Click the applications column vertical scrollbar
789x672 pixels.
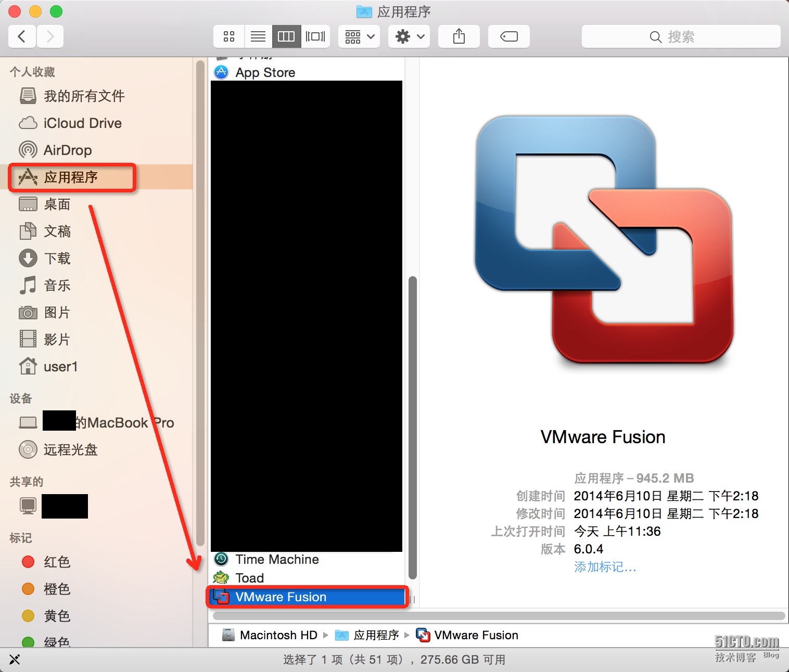pos(413,428)
